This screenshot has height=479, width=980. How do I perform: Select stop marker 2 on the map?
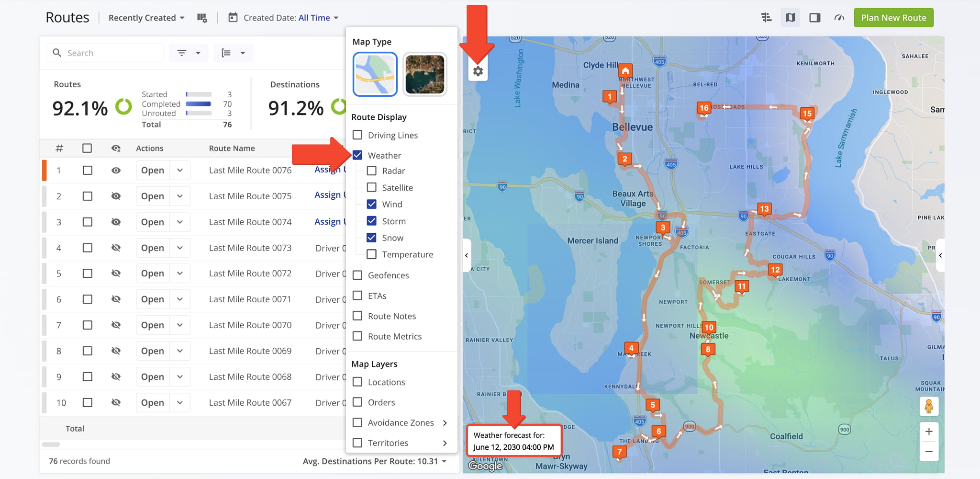tap(624, 159)
